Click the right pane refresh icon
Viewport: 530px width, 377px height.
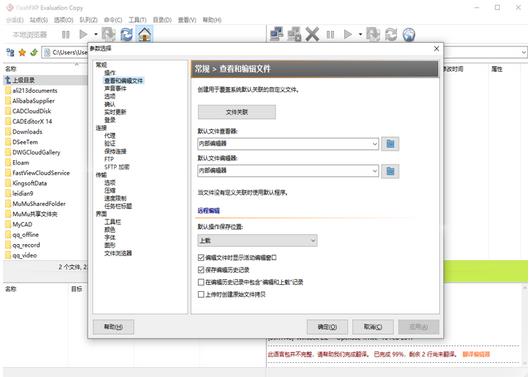[391, 34]
